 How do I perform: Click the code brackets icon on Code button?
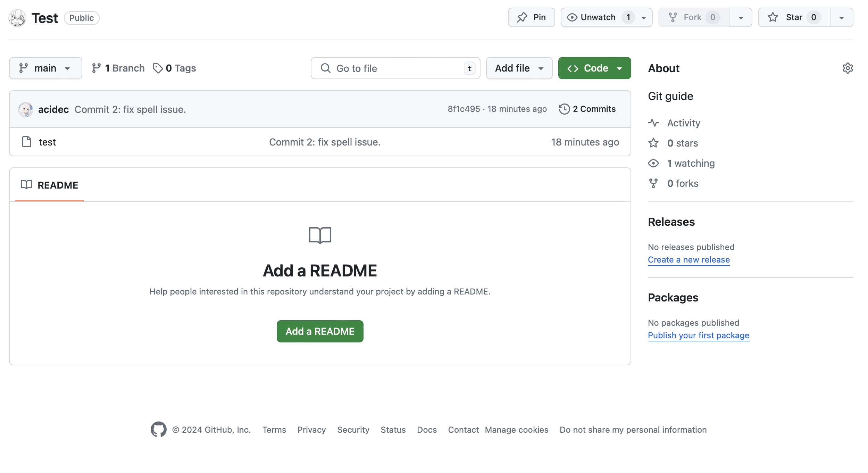coord(573,68)
